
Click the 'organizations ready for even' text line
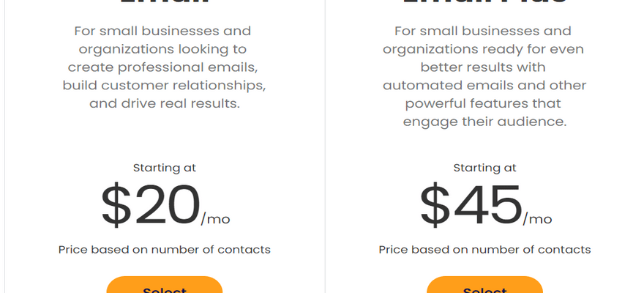click(x=484, y=49)
